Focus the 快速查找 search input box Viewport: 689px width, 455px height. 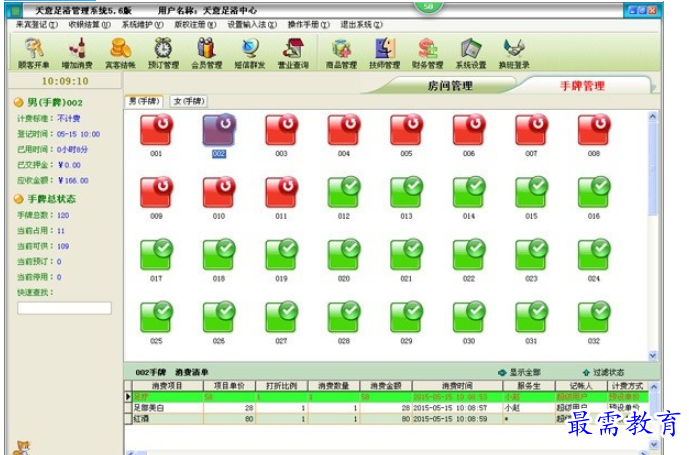click(64, 308)
